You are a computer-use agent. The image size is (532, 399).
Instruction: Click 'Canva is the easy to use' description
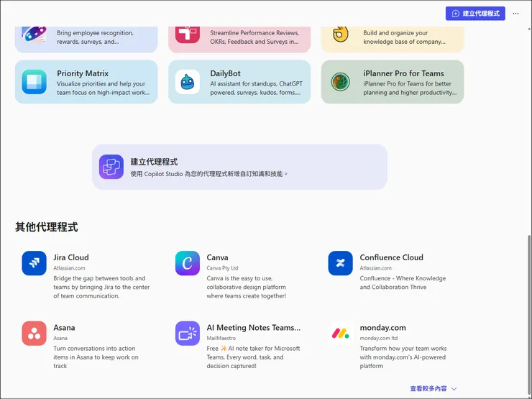click(x=247, y=287)
